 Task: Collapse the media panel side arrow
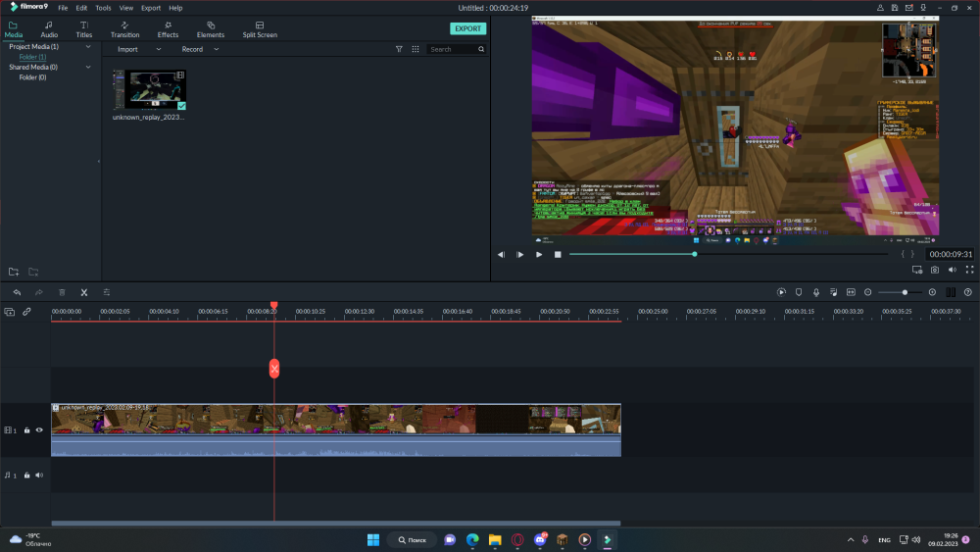(99, 162)
